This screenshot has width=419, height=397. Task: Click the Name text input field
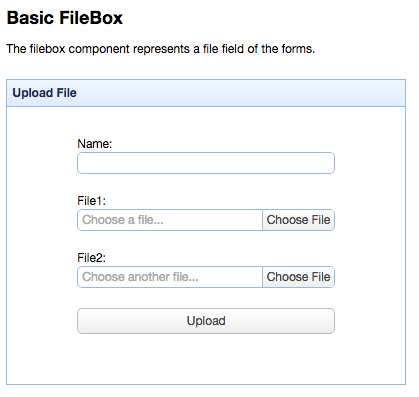pyautogui.click(x=206, y=163)
